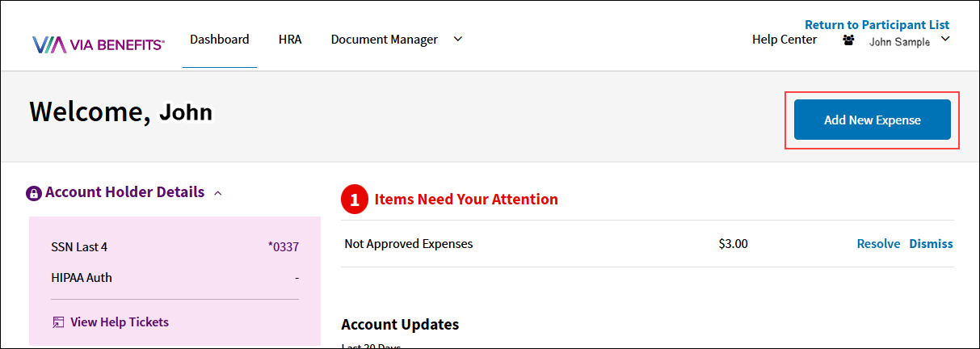Dismiss the Not Approved Expenses item
980x349 pixels.
[x=932, y=243]
